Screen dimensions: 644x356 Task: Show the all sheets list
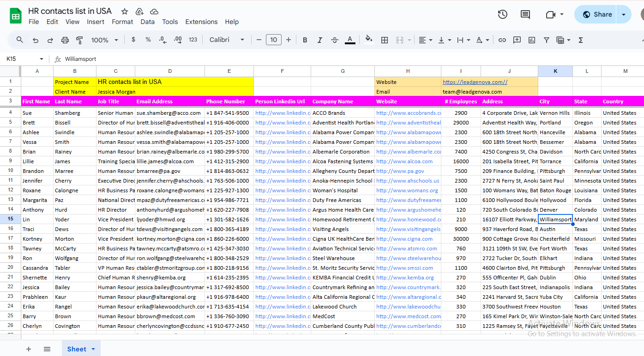click(47, 349)
